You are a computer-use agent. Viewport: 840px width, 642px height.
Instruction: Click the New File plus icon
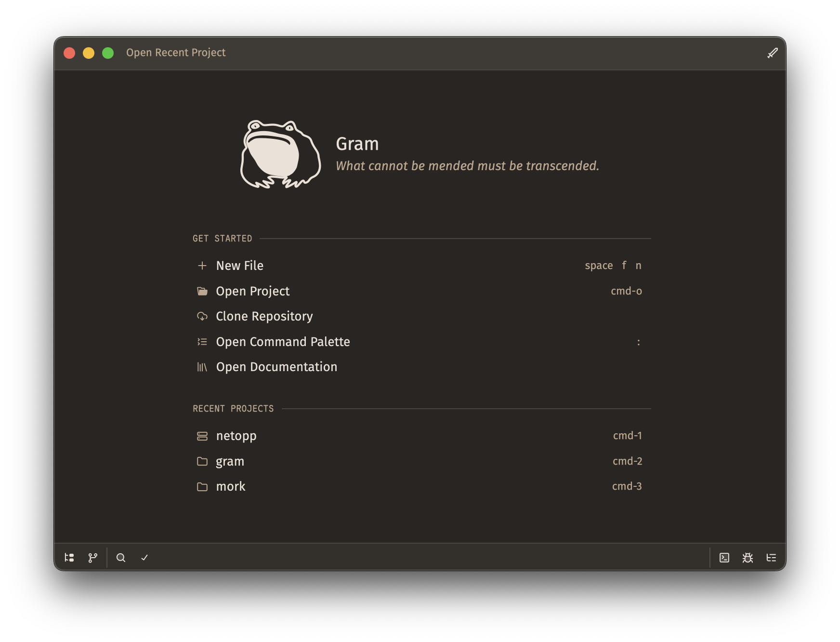(x=201, y=265)
